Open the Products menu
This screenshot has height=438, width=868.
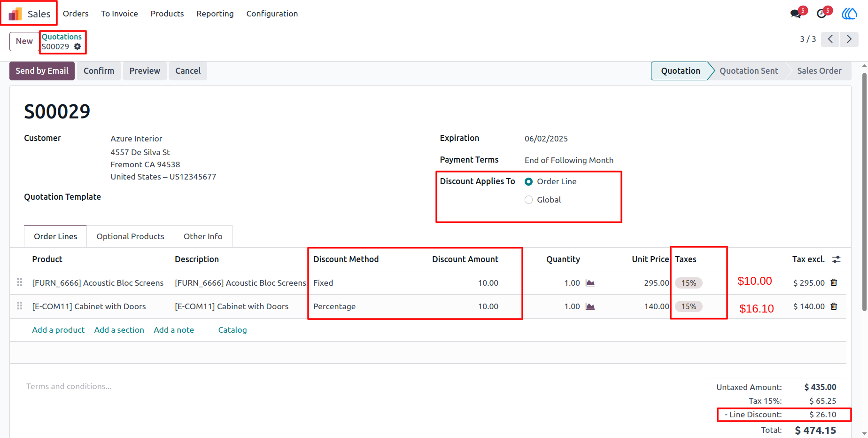click(167, 14)
